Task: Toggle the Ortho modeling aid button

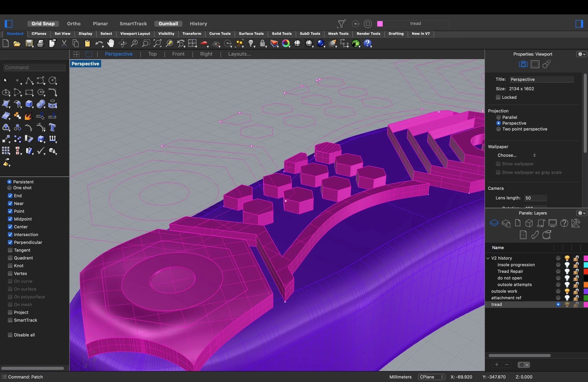Action: pos(74,24)
